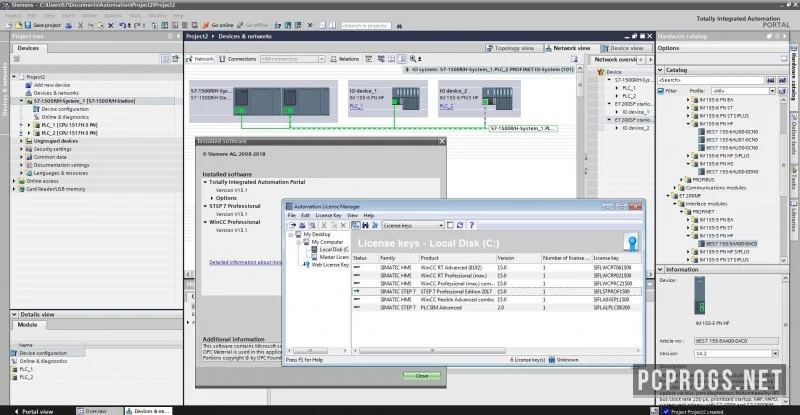Select the Network mode icon in editor toolbar
The image size is (800, 415).
[x=189, y=59]
